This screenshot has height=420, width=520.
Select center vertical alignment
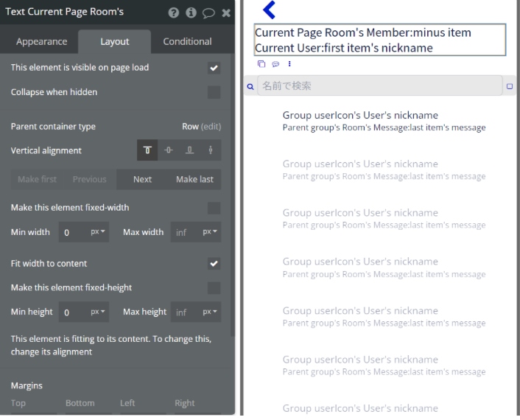tap(169, 150)
